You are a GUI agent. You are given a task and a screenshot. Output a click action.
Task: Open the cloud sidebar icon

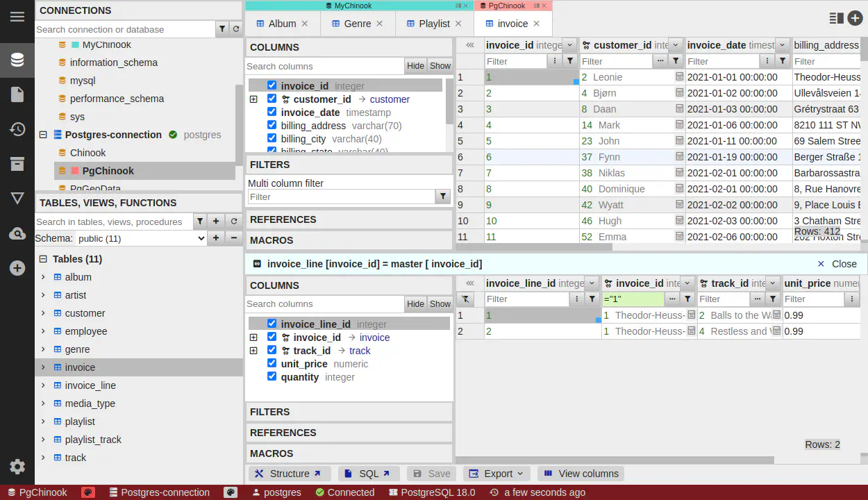click(17, 234)
